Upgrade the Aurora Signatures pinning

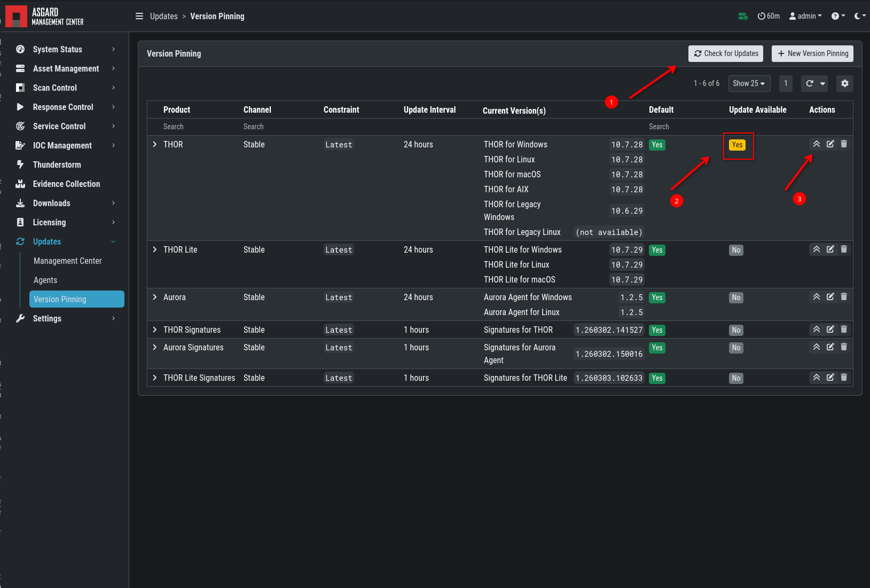click(817, 347)
